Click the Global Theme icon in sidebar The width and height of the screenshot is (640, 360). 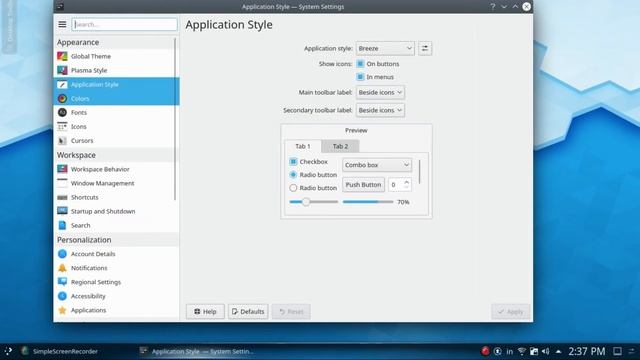coord(62,56)
